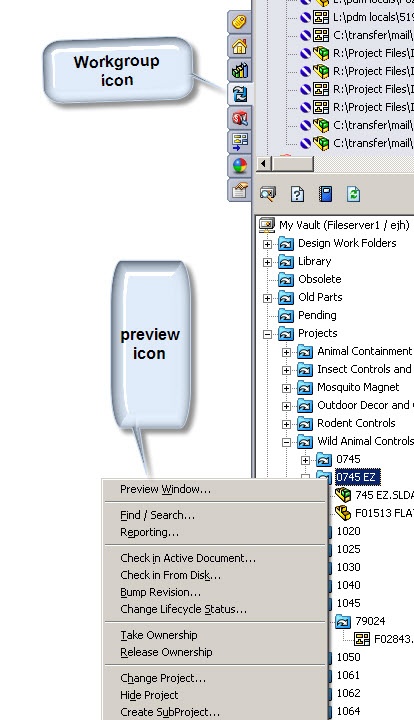
Task: Select the Pending folder
Action: (317, 315)
